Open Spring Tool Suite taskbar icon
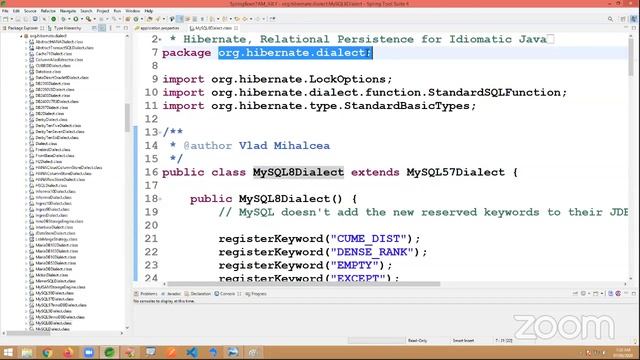The height and width of the screenshot is (360, 640). (109, 352)
